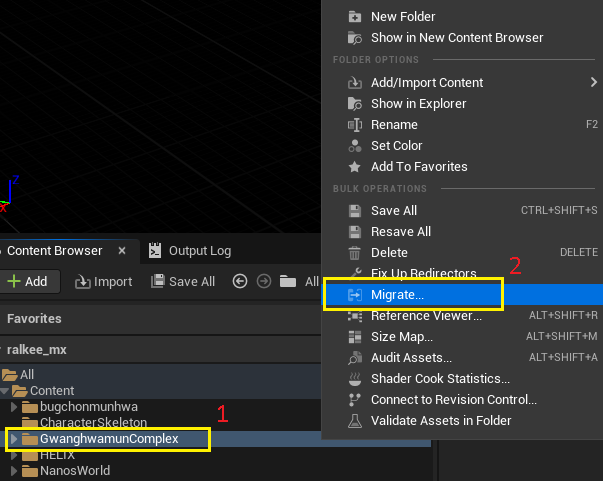Click the Delete trash icon

354,253
